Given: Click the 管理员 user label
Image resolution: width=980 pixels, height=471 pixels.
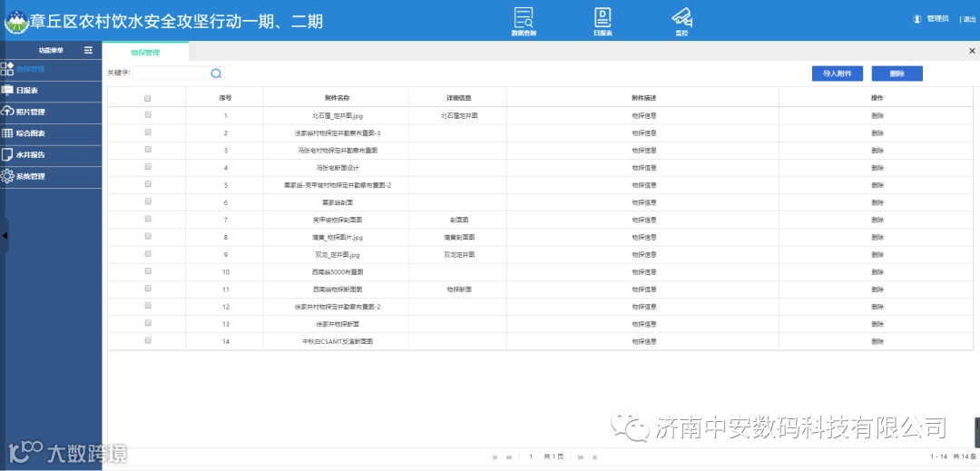Looking at the screenshot, I should coord(937,19).
